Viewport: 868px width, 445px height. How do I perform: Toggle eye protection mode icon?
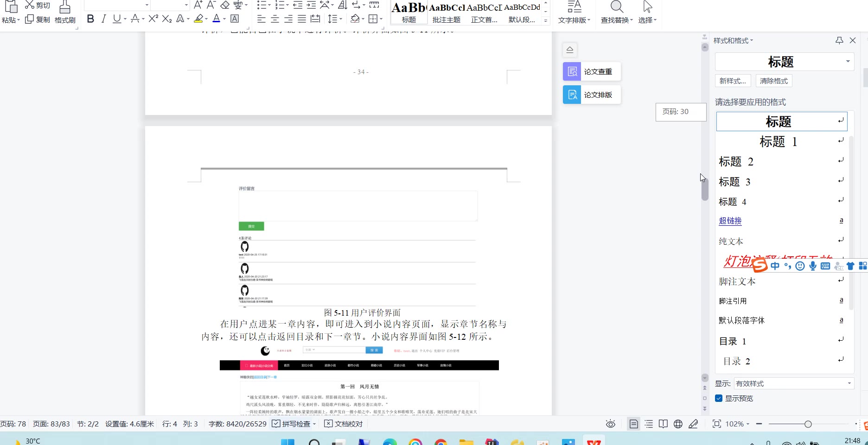tap(611, 424)
